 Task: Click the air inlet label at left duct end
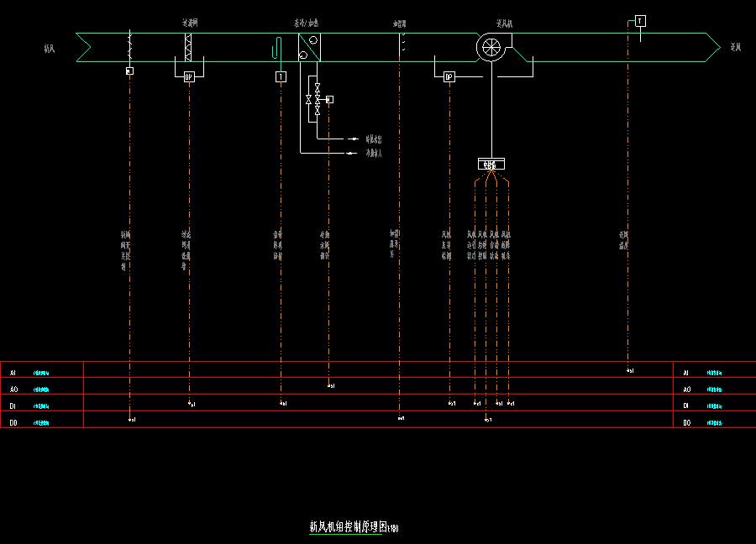point(50,49)
